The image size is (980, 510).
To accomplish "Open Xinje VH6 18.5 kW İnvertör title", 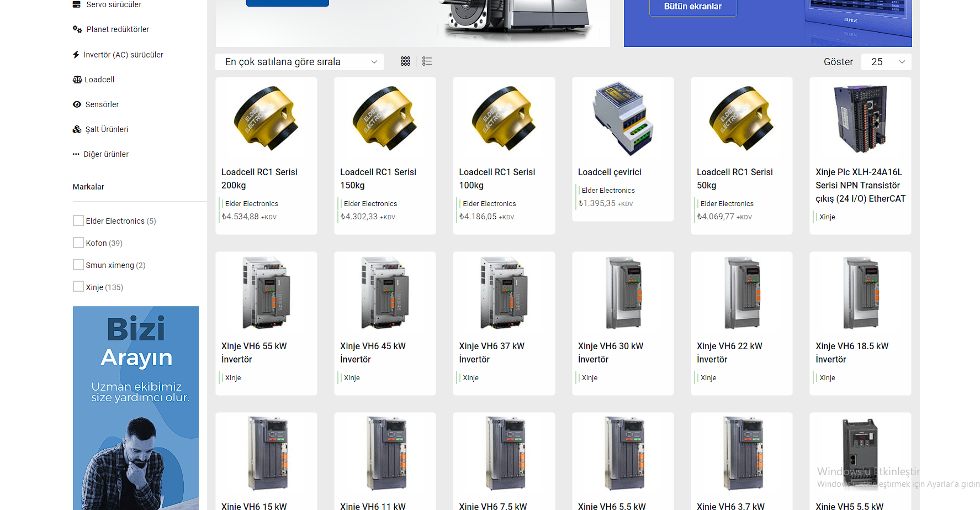I will point(852,353).
